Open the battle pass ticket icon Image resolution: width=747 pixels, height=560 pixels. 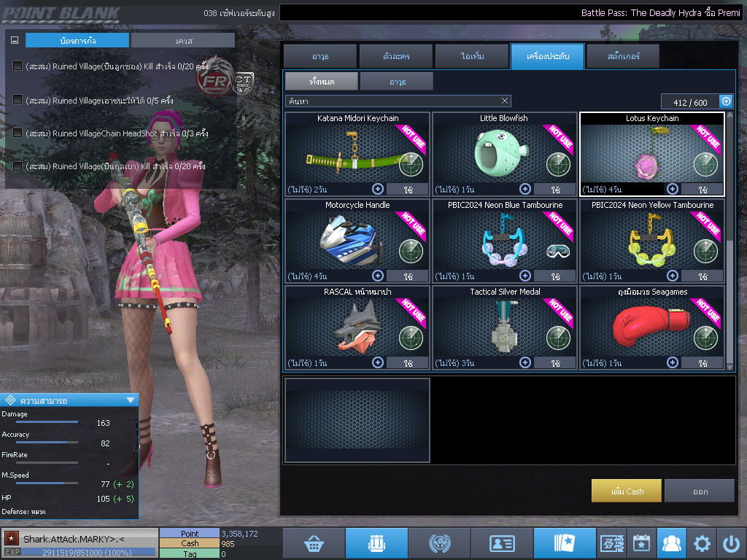(x=612, y=543)
